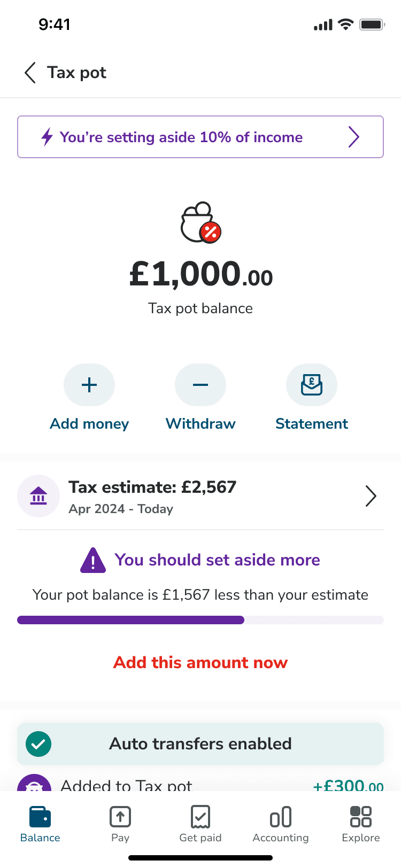Expand Tax estimate details chevron

pos(371,496)
